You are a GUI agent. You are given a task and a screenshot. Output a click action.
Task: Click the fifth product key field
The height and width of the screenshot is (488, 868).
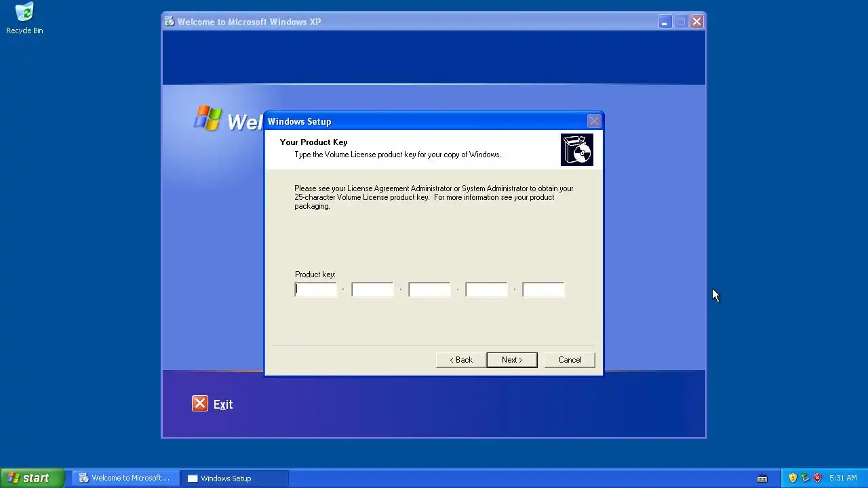[x=543, y=289]
